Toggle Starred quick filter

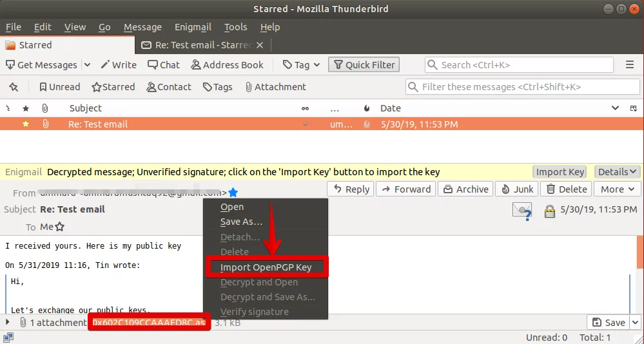(x=113, y=87)
